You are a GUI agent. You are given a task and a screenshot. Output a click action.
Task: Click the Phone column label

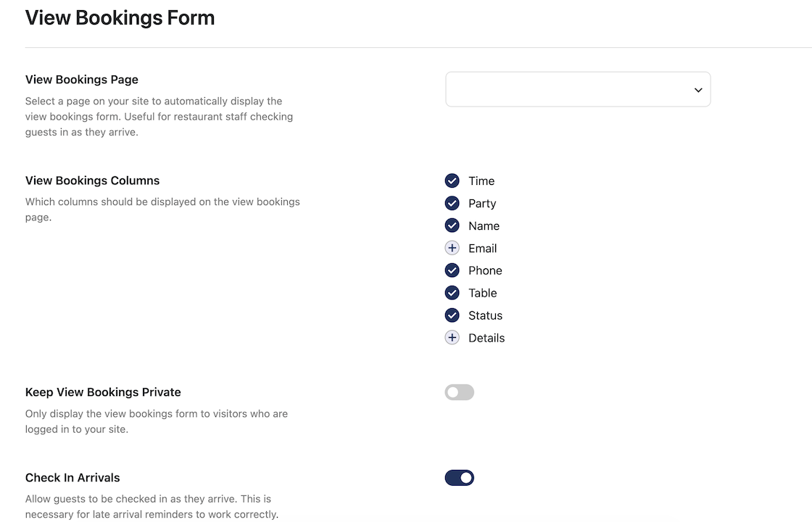485,271
